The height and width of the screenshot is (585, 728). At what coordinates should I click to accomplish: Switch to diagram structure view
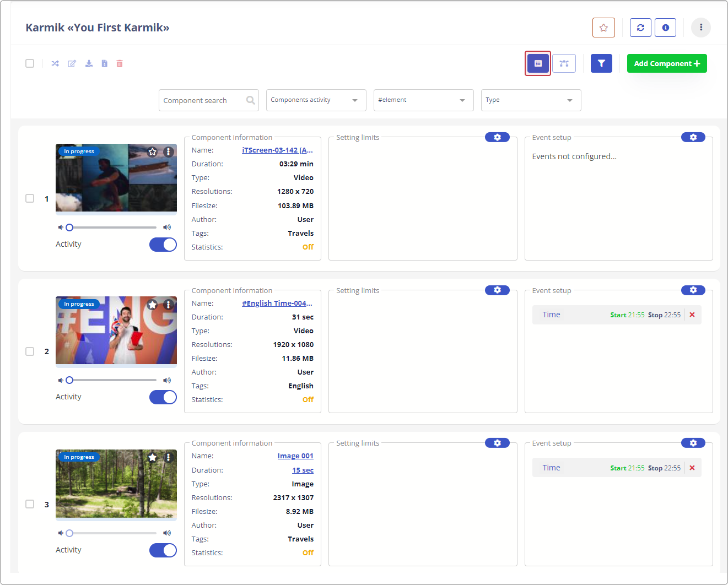point(564,63)
